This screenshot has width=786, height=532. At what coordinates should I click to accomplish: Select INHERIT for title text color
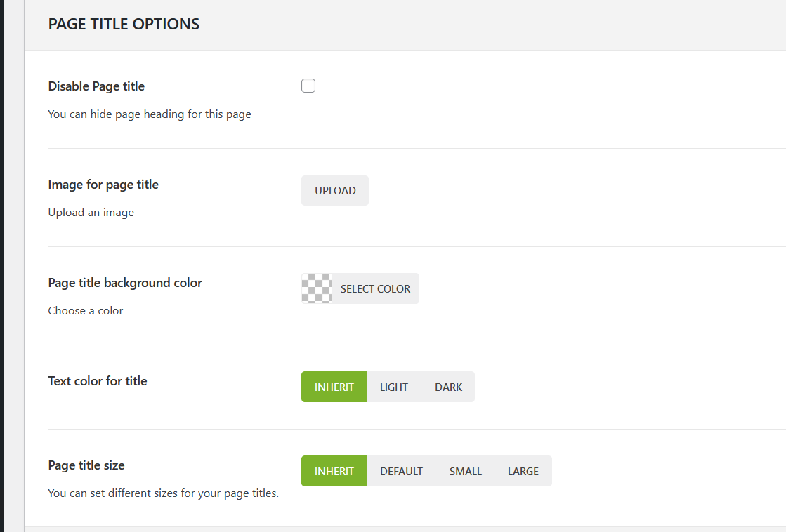(334, 387)
